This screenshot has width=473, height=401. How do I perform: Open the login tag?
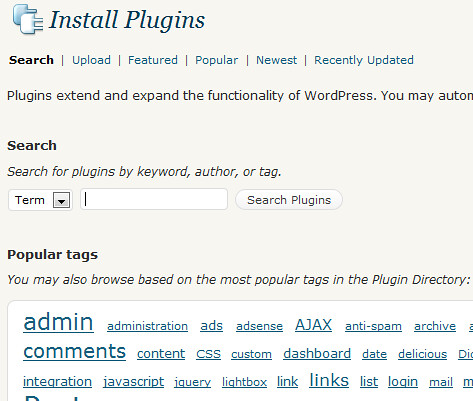pos(403,382)
